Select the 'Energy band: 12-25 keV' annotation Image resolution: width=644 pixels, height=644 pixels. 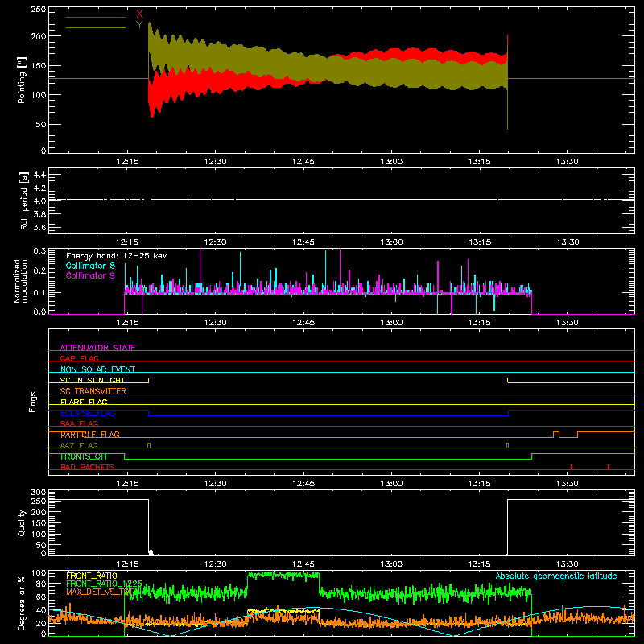(117, 256)
